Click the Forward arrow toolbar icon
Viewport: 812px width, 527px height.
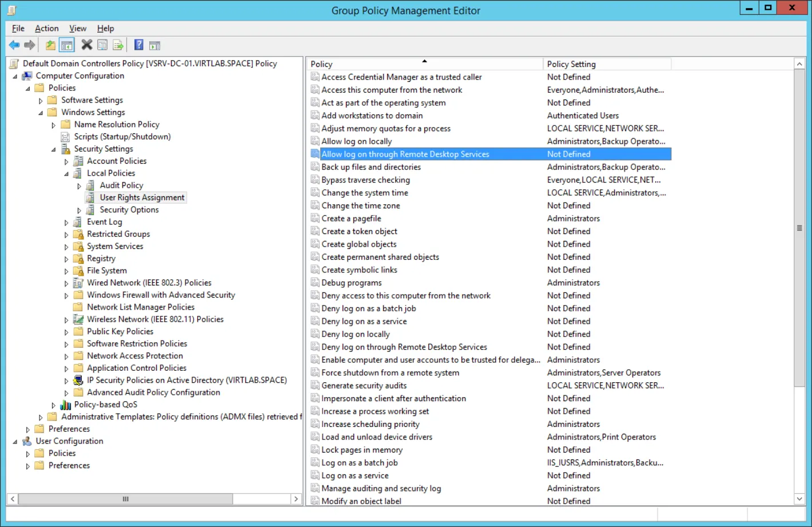pyautogui.click(x=30, y=45)
